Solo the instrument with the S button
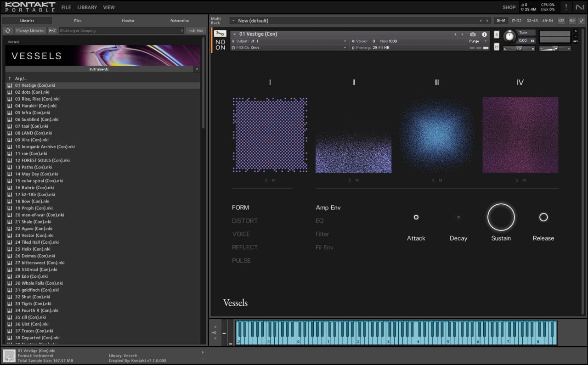Viewport: 588px width, 365px height. point(497,35)
